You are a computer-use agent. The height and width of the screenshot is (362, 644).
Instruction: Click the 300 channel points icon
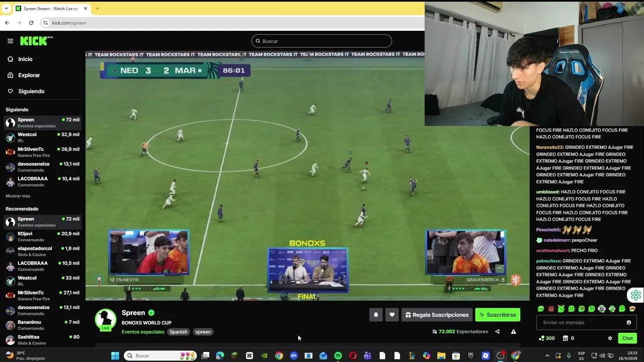[546, 338]
